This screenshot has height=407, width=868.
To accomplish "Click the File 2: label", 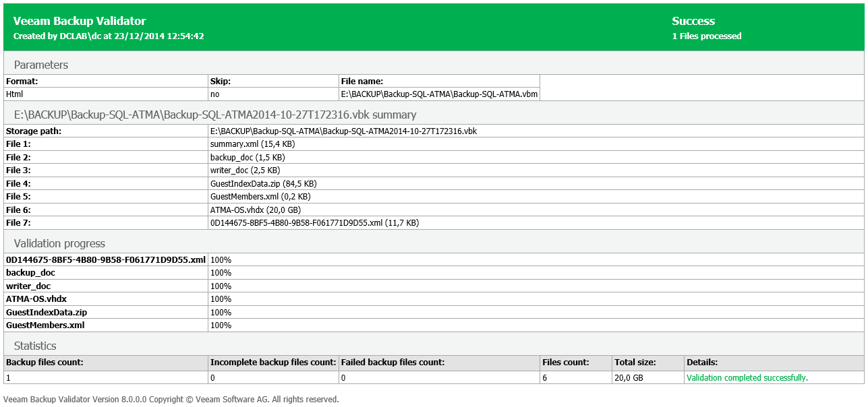I will (18, 157).
